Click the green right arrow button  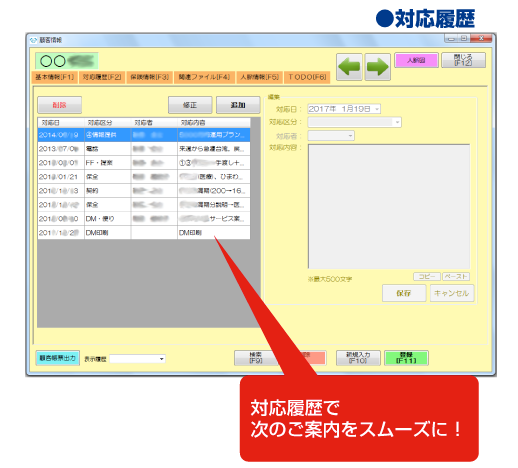click(x=378, y=67)
